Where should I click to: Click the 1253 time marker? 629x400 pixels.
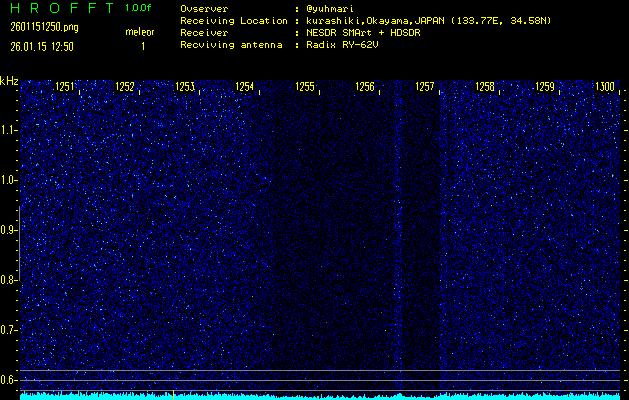click(x=185, y=87)
